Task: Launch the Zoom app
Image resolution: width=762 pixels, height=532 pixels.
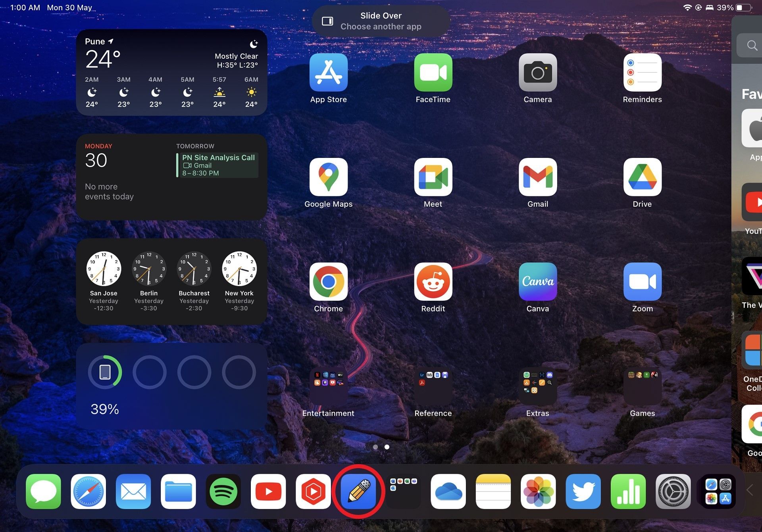Action: 642,282
